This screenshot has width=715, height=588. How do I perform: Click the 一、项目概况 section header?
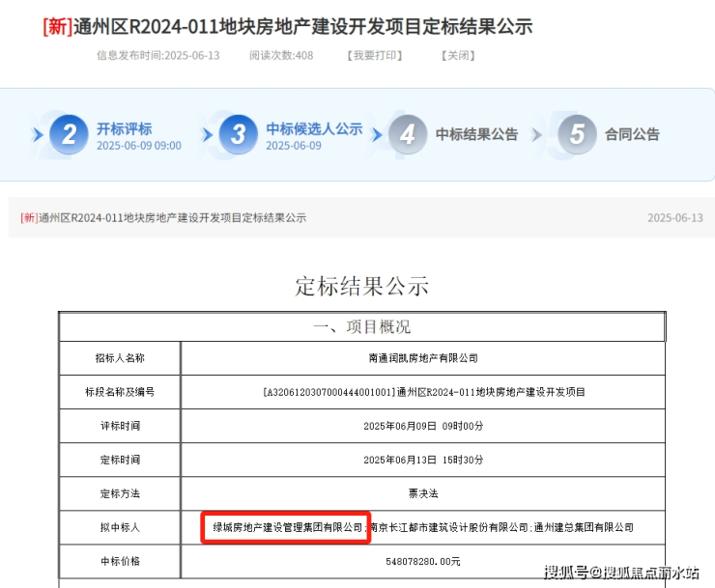pos(362,326)
